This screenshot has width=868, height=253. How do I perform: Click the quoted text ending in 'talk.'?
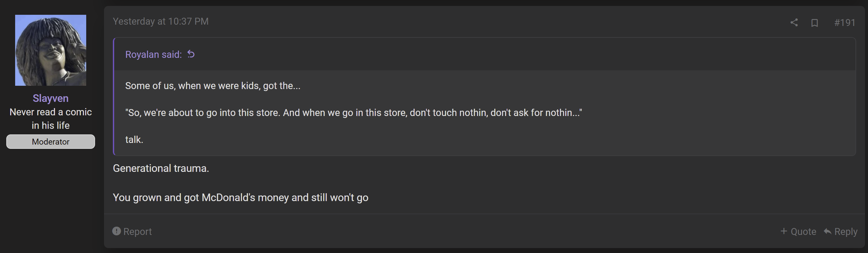click(x=135, y=140)
